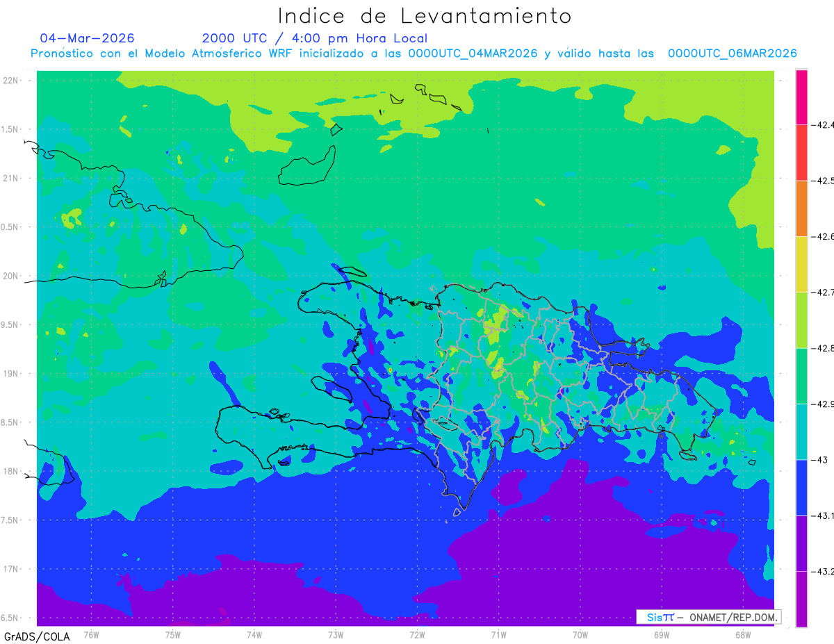Image resolution: width=834 pixels, height=644 pixels.
Task: Click the '-43' legend value
Action: 819,460
